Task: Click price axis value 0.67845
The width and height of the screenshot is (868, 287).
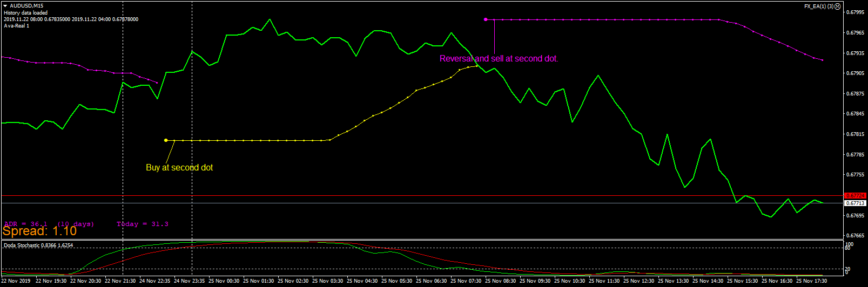Action: click(855, 114)
